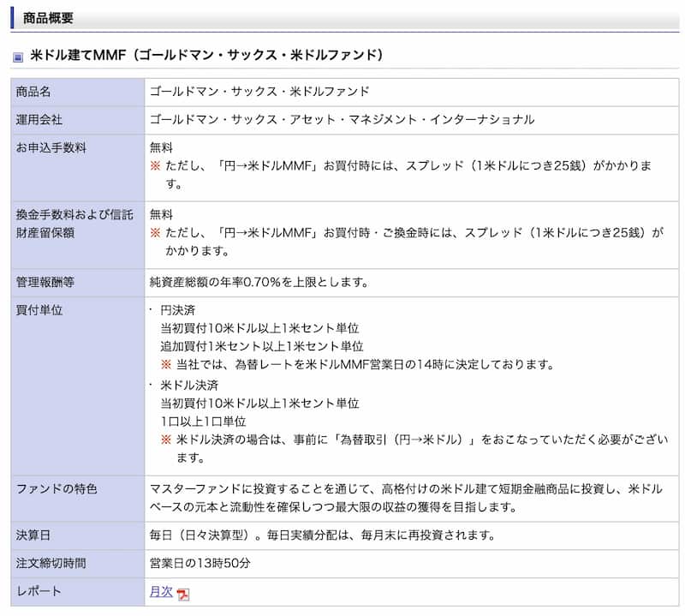Click the red ※ beside 米ドル決済の場合 note
The image size is (685, 616).
[x=166, y=440]
